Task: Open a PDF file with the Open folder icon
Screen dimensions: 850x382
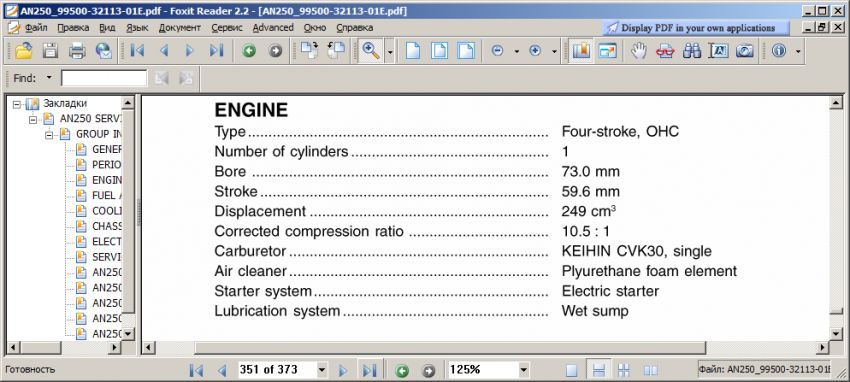Action: click(x=23, y=51)
